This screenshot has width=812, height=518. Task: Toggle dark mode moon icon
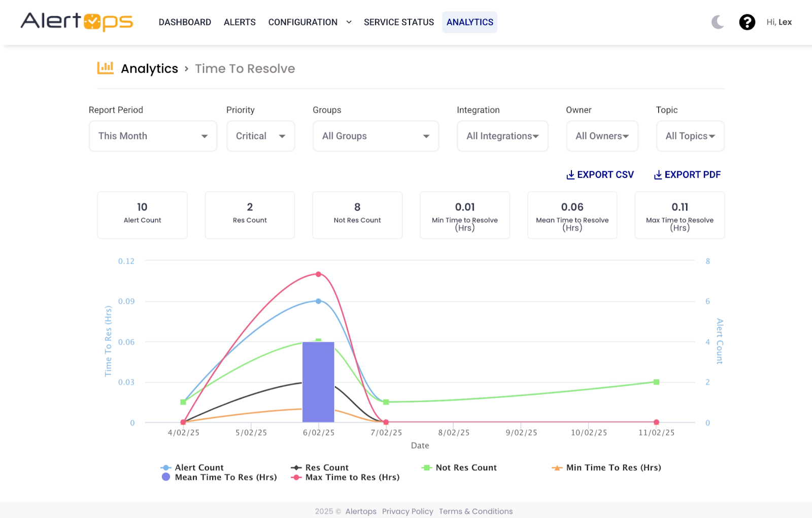pyautogui.click(x=718, y=22)
